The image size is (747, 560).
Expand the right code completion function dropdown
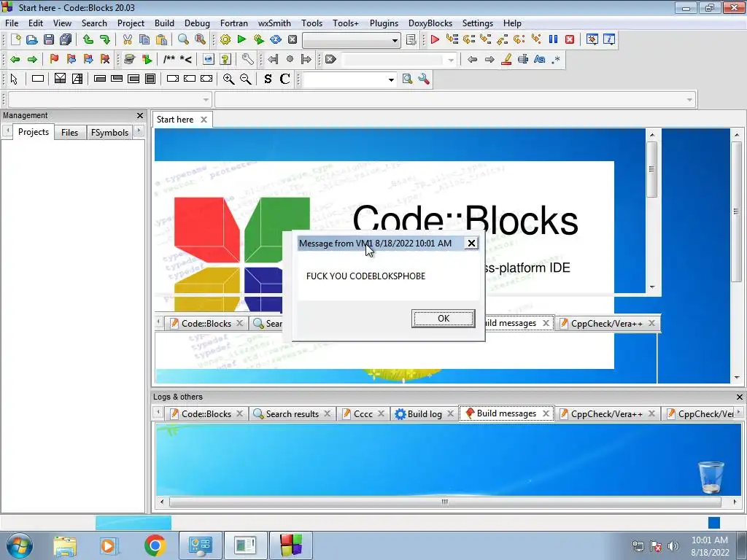tap(689, 99)
